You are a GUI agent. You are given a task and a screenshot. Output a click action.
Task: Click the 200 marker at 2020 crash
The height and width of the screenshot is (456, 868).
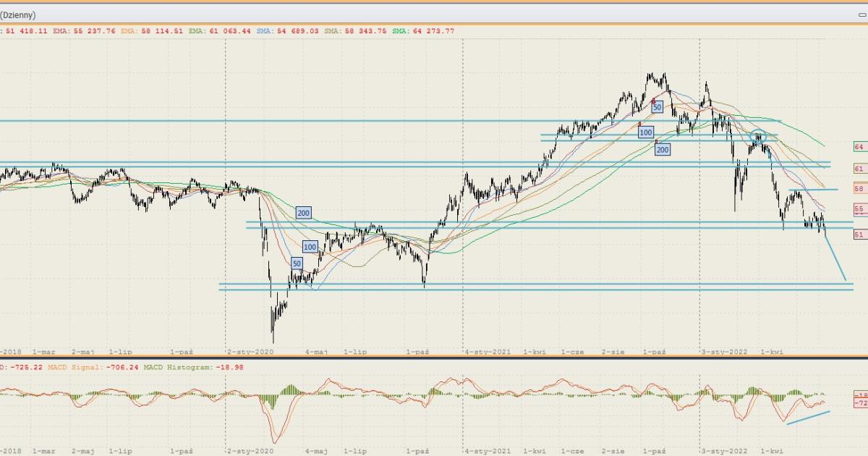[303, 213]
